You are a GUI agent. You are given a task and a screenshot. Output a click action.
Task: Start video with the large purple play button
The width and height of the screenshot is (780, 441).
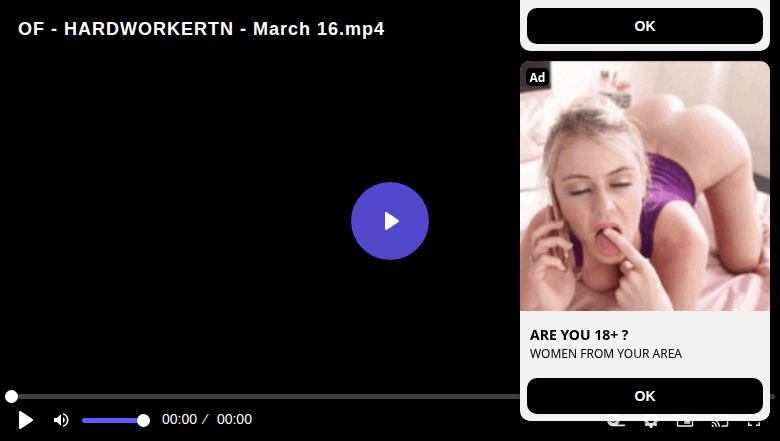point(390,221)
